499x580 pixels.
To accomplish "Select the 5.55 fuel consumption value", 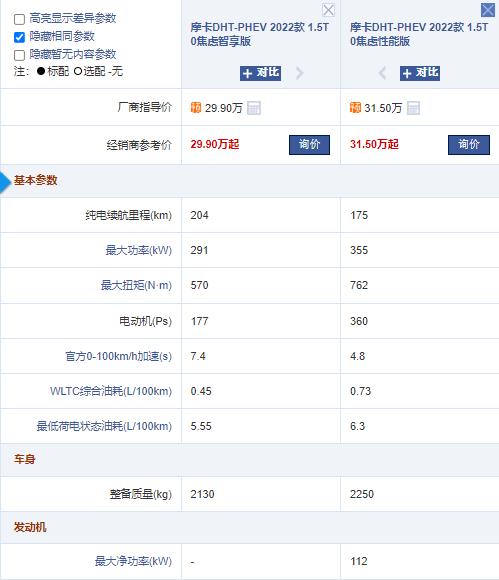I will pos(201,426).
